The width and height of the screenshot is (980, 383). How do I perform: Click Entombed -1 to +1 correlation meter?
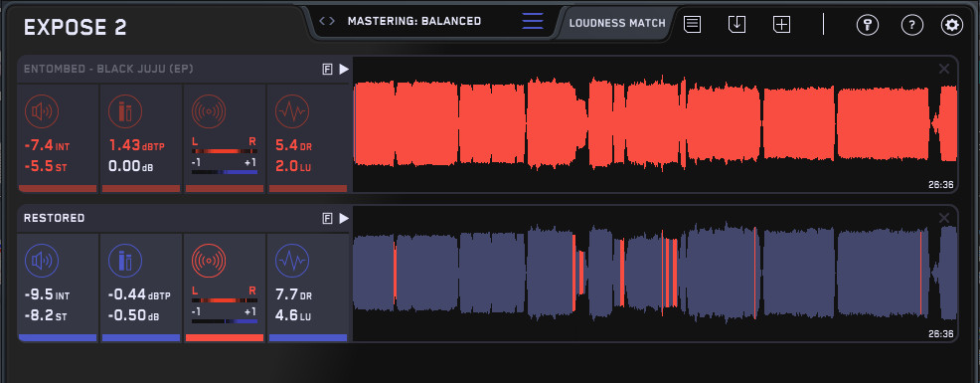225,171
